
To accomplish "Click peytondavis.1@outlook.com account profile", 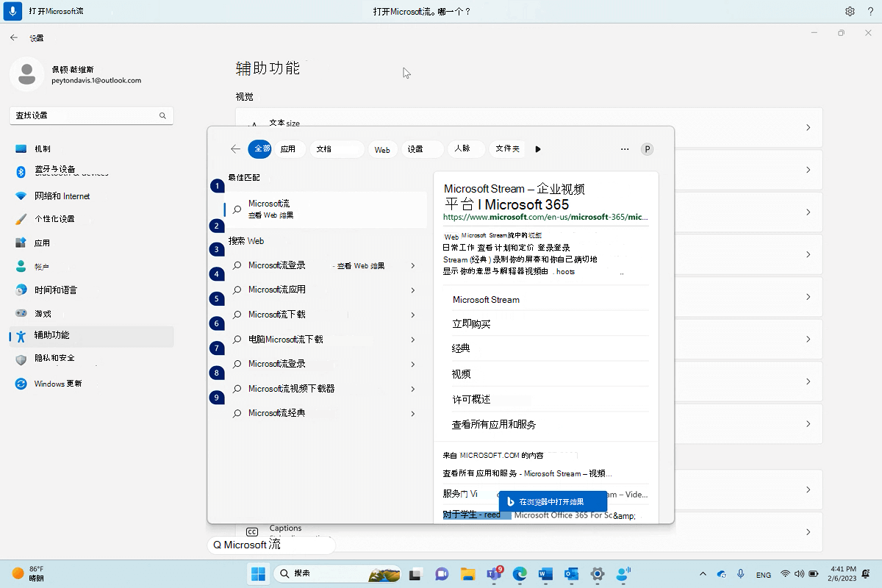I will coord(77,74).
